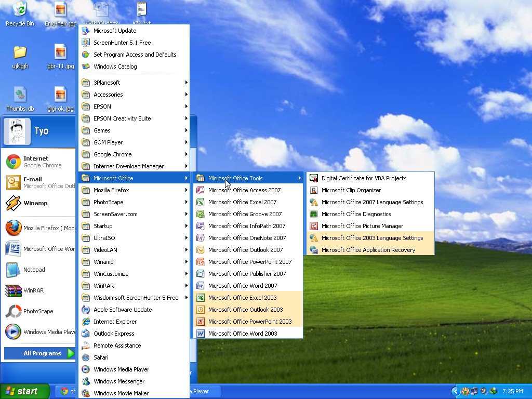Launch Microsoft Office PowerPoint 2003 icon
The image size is (532, 399).
[201, 322]
